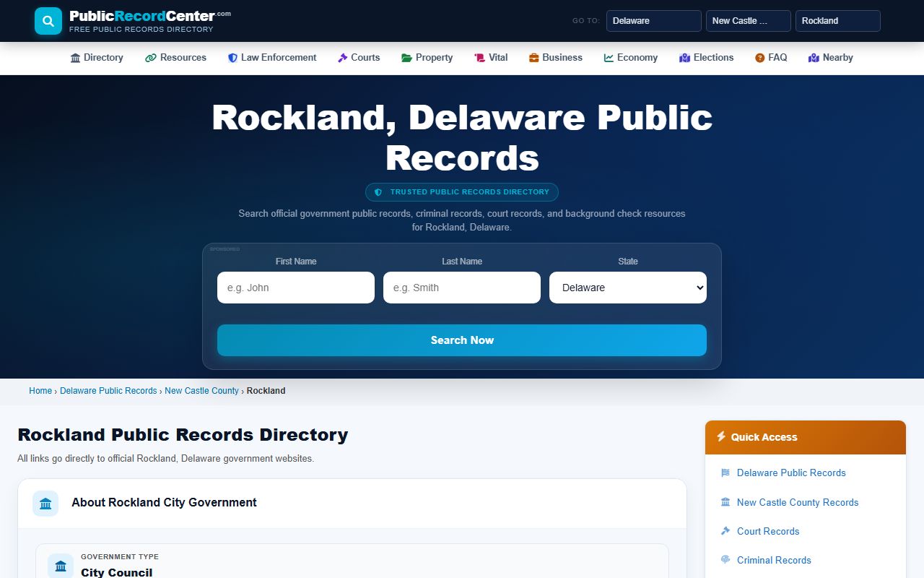The width and height of the screenshot is (924, 578).
Task: Click the First Name input field
Action: (x=296, y=288)
